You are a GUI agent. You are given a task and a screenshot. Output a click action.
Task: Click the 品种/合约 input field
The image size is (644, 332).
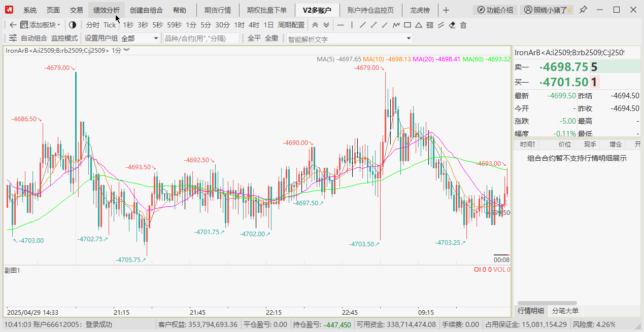[201, 39]
